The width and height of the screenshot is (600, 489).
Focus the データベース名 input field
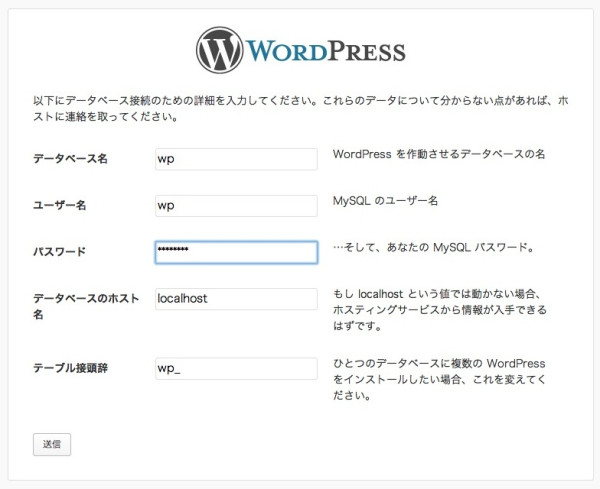pyautogui.click(x=236, y=159)
